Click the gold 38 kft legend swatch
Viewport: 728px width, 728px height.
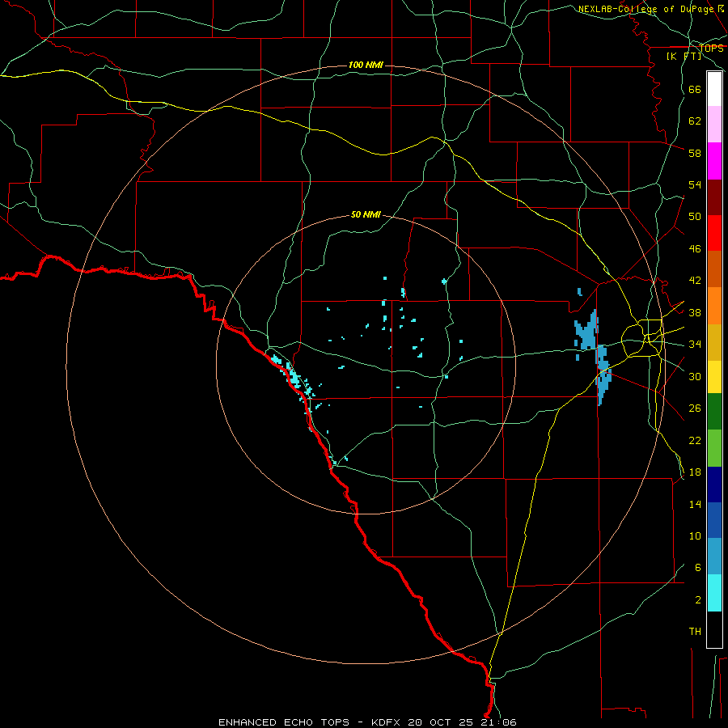pyautogui.click(x=714, y=343)
